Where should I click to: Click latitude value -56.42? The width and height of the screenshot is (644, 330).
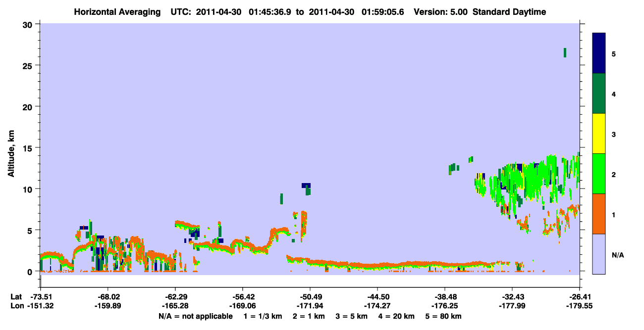pyautogui.click(x=242, y=297)
